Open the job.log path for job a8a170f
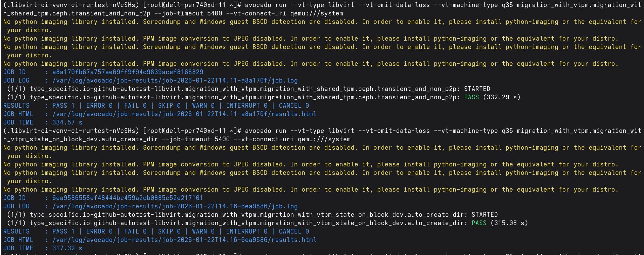Viewport: 644px width, 255px height. [x=175, y=81]
